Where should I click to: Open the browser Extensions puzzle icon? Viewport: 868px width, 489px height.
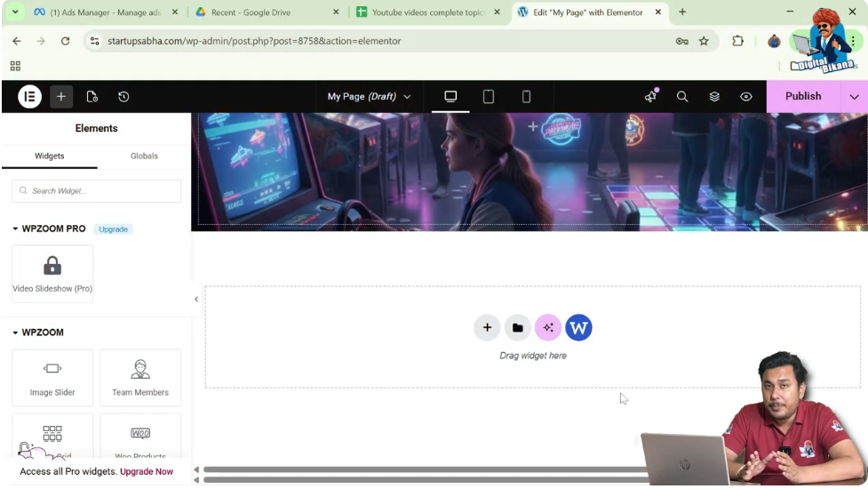click(x=737, y=41)
